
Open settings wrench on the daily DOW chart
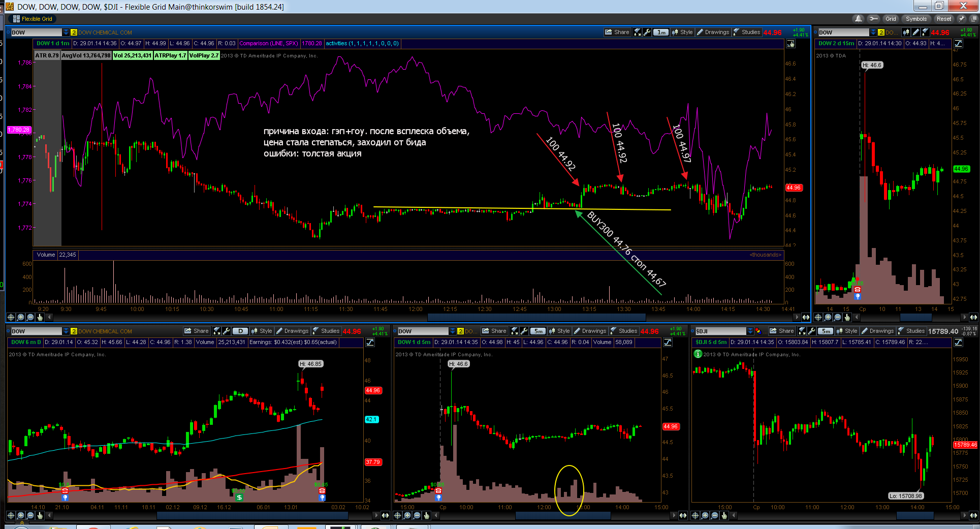pyautogui.click(x=227, y=331)
